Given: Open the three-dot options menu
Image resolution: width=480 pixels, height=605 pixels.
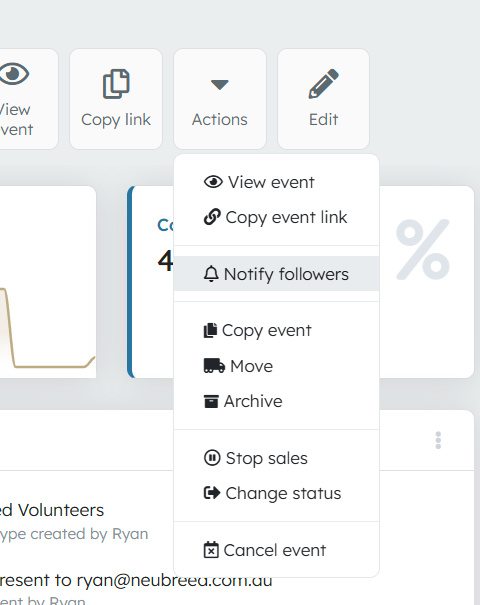Looking at the screenshot, I should [438, 440].
